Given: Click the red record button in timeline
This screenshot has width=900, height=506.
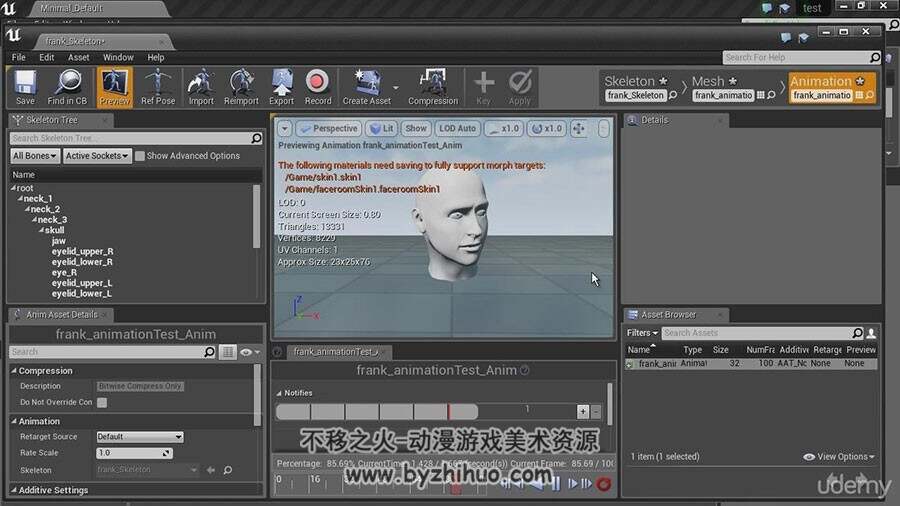Looking at the screenshot, I should tap(603, 484).
